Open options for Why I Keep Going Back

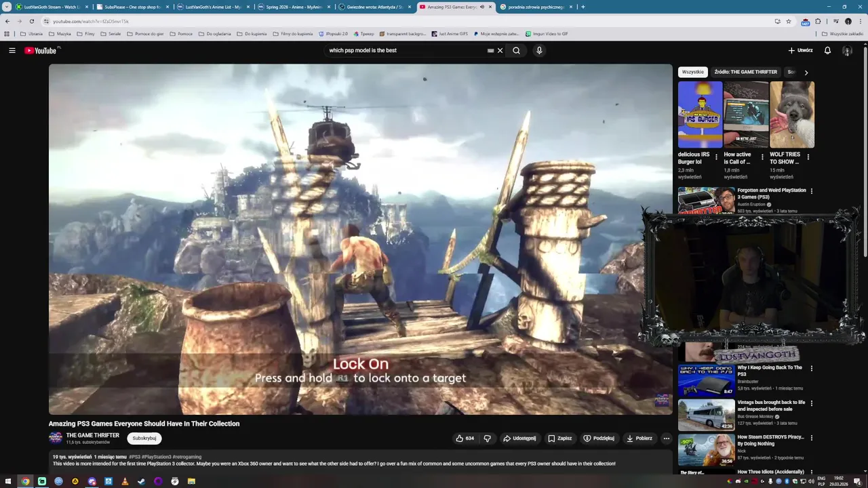(x=811, y=369)
